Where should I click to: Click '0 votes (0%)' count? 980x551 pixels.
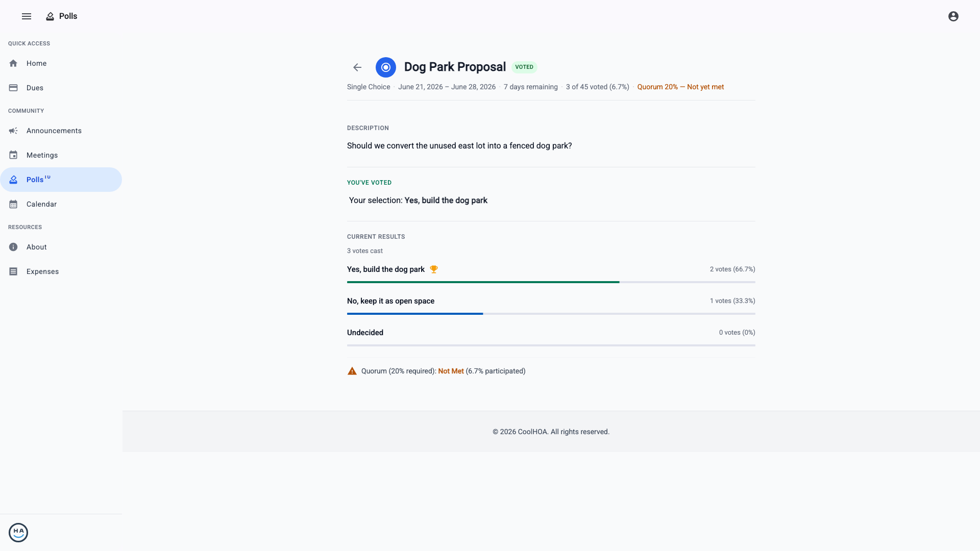pos(737,333)
